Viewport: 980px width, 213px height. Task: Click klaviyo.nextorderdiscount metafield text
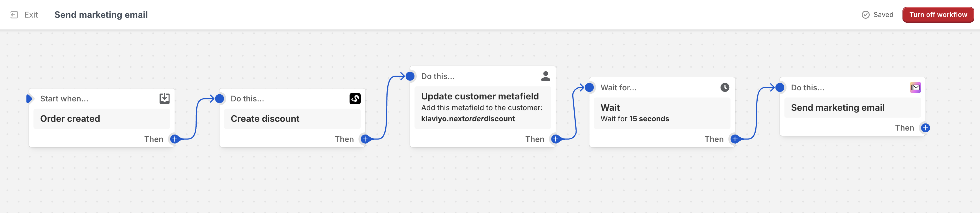(468, 119)
